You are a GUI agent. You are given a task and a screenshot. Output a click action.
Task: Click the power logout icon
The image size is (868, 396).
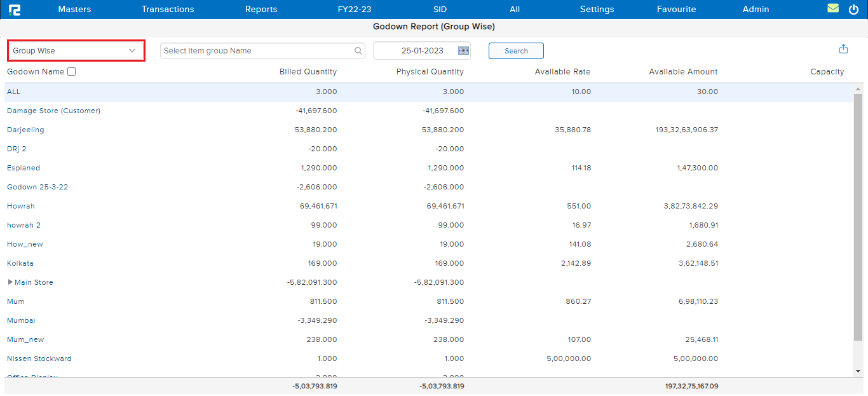853,10
